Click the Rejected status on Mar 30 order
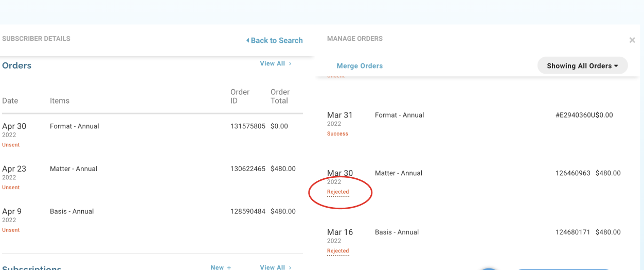The image size is (644, 270). (x=338, y=192)
